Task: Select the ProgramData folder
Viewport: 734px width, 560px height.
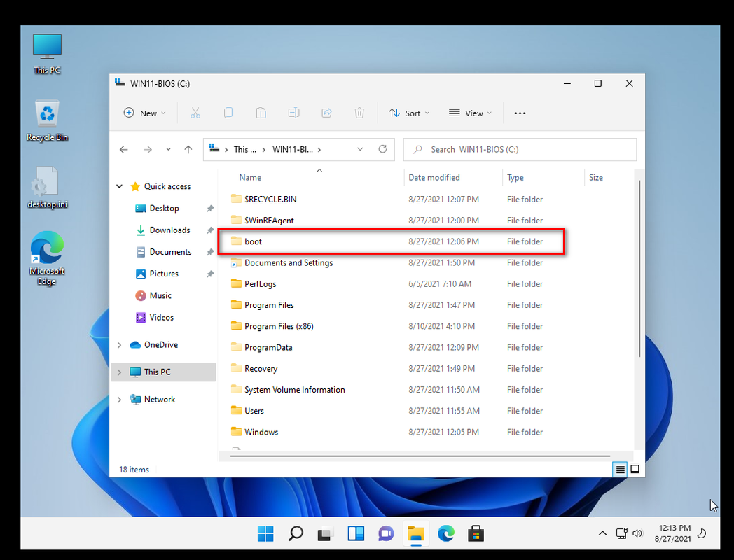Action: pos(392,348)
